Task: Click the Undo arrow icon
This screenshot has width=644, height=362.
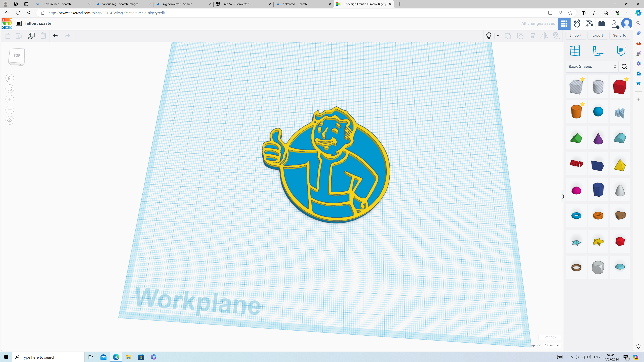Action: pos(56,36)
